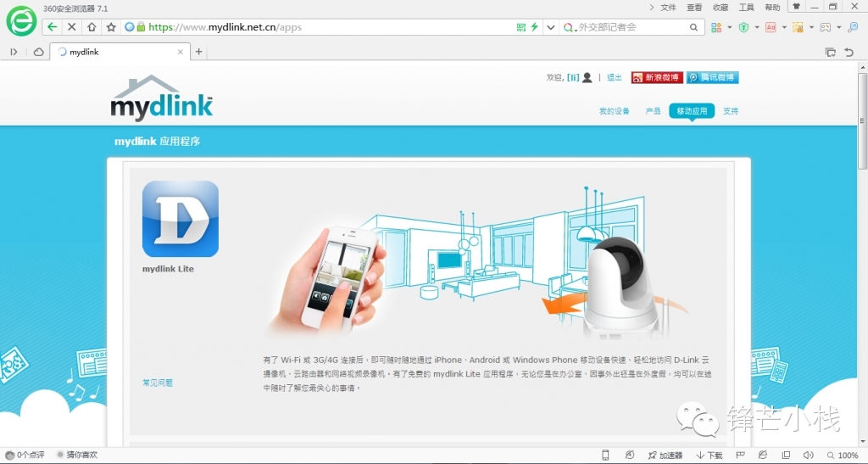Open the 腾讯微博 button

tap(713, 77)
